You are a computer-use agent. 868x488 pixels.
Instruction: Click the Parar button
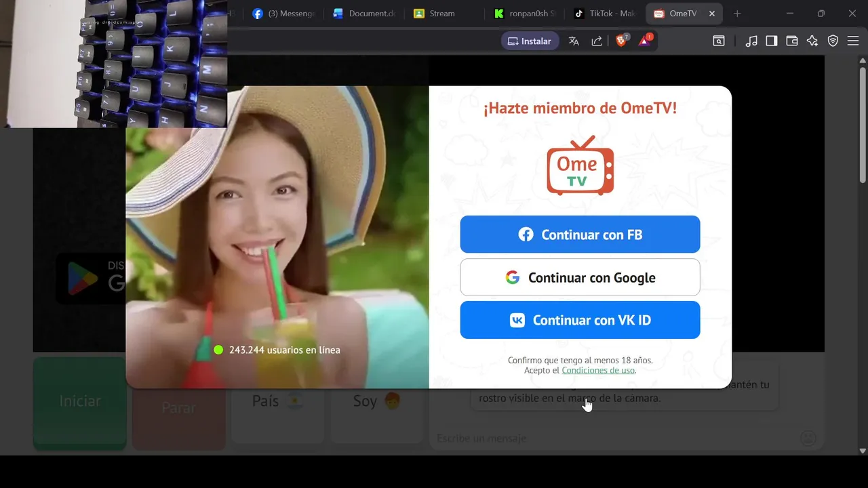click(178, 407)
